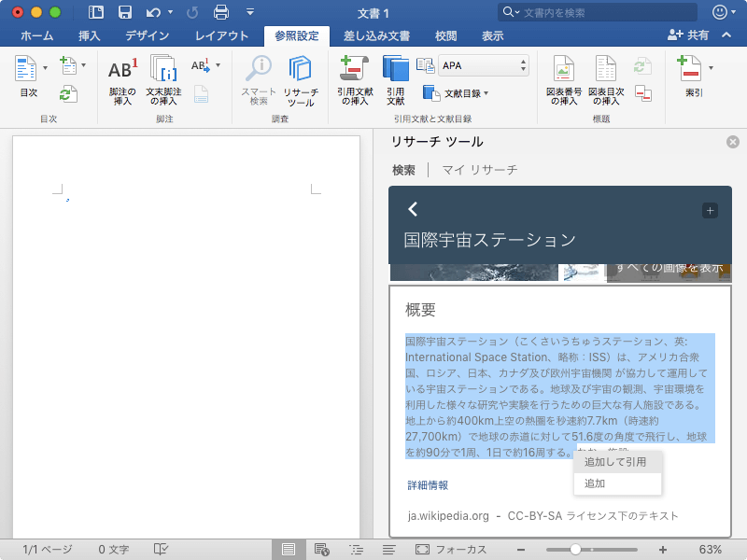The height and width of the screenshot is (560, 747).
Task: Toggle フォーカス focus mode in status bar
Action: [451, 550]
